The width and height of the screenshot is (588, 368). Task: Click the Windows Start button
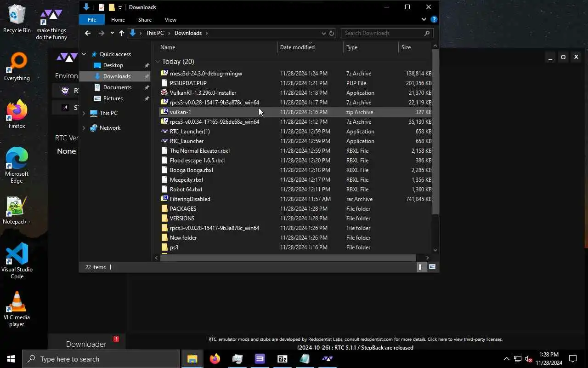tap(11, 359)
